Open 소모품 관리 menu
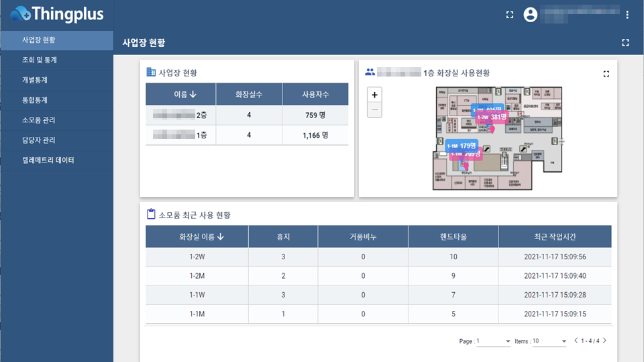Viewport: 644px width, 362px height. (x=39, y=121)
